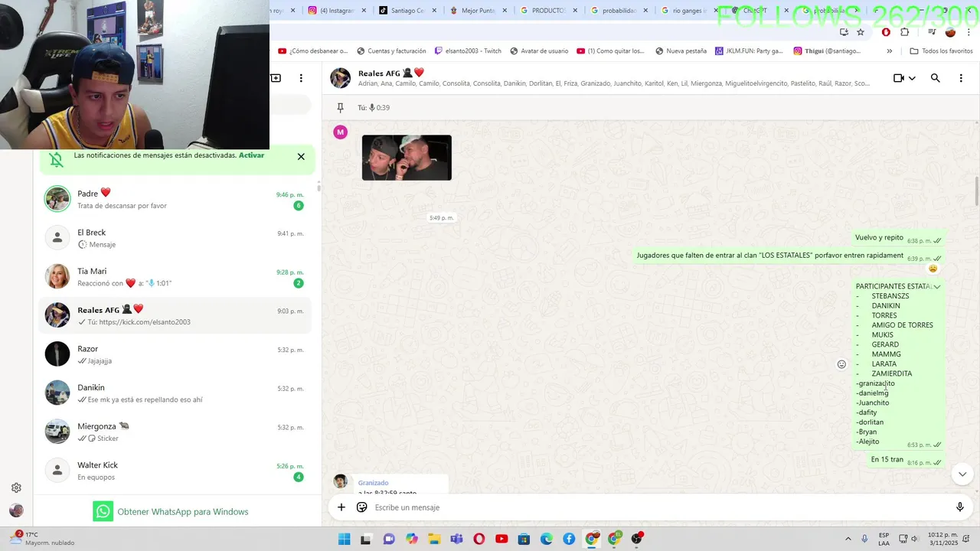Open the taskbar clock and date
The width and height of the screenshot is (980, 551).
click(942, 539)
